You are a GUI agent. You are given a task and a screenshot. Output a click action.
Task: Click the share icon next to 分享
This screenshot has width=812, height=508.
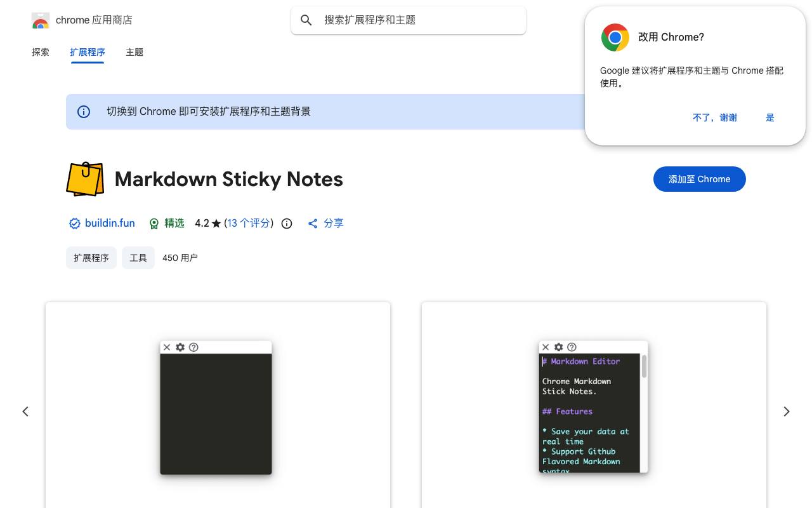coord(313,224)
